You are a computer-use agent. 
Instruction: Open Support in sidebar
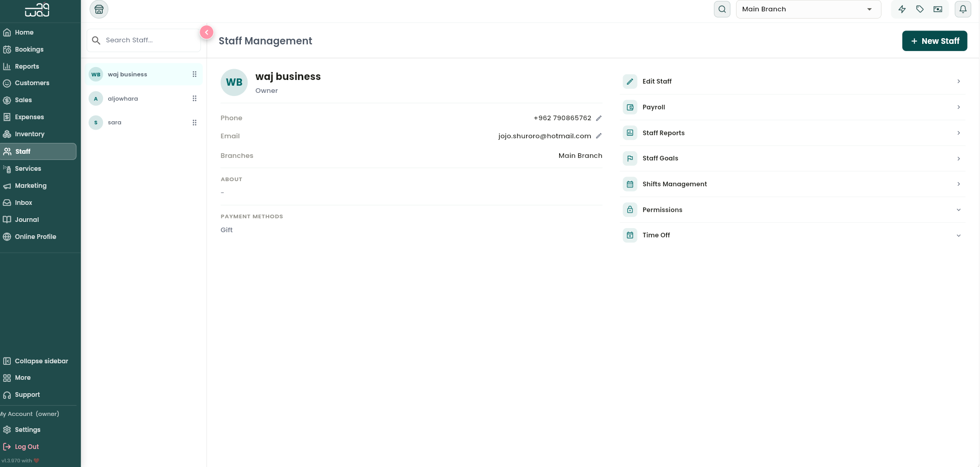tap(38, 395)
